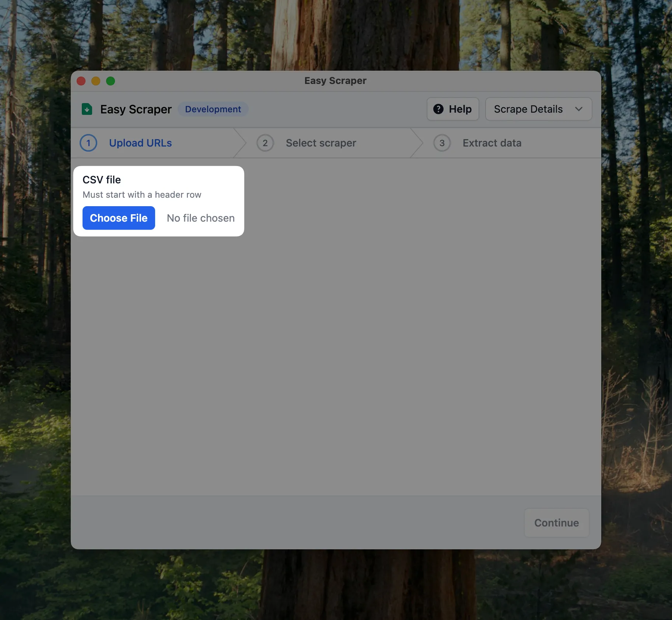The height and width of the screenshot is (620, 672).
Task: Click the green Easy Scraper logo icon
Action: [x=87, y=109]
